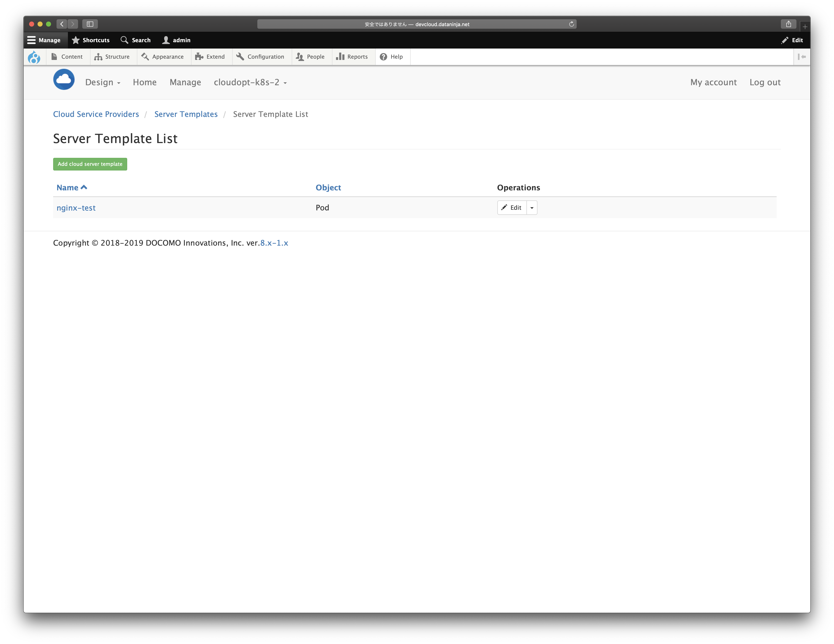Select the Content page icon
This screenshot has width=834, height=644.
click(x=54, y=57)
